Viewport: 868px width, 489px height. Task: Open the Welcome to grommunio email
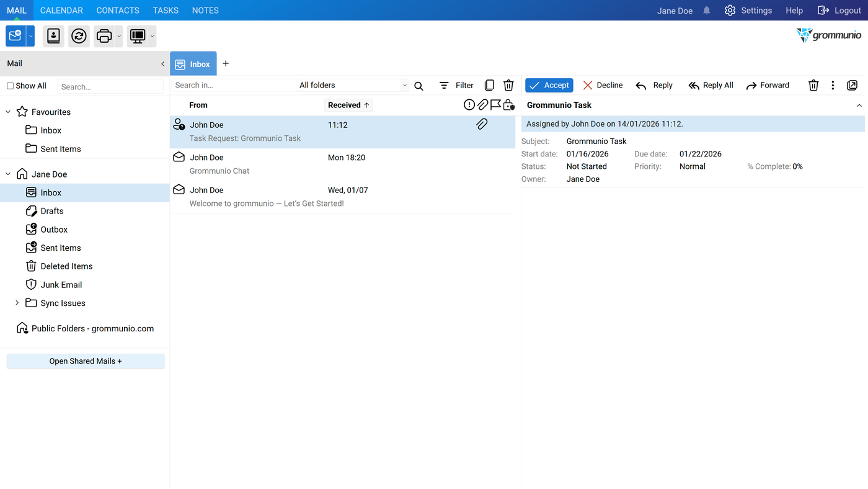(342, 197)
